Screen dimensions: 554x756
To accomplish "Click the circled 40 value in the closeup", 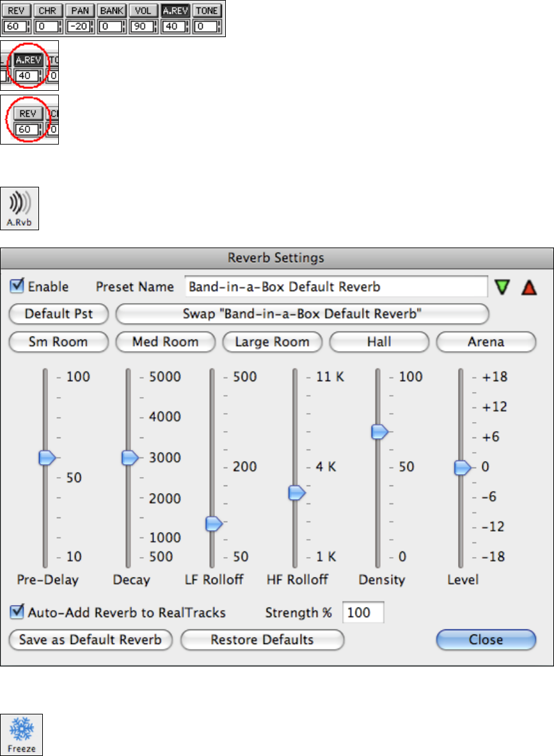I will coord(26,75).
